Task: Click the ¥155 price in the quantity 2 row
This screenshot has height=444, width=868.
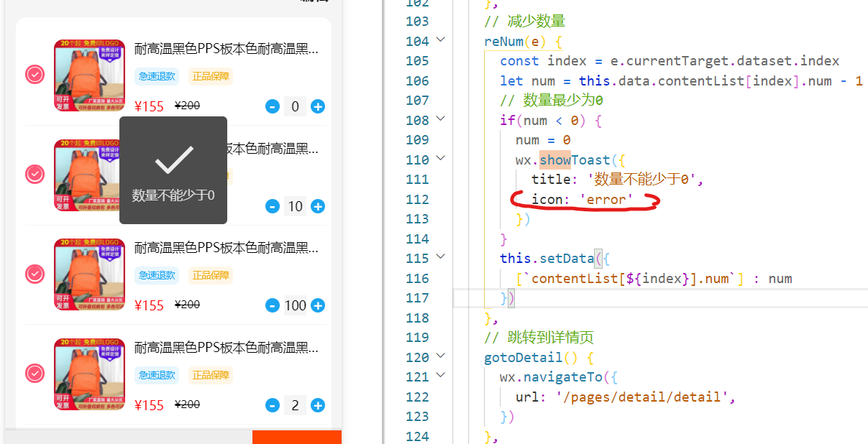Action: (150, 405)
